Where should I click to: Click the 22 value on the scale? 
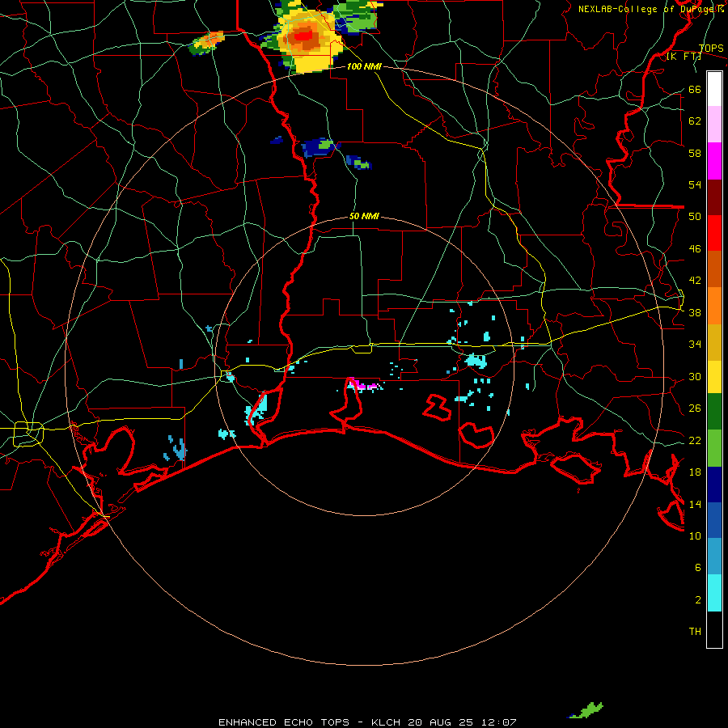tap(695, 440)
